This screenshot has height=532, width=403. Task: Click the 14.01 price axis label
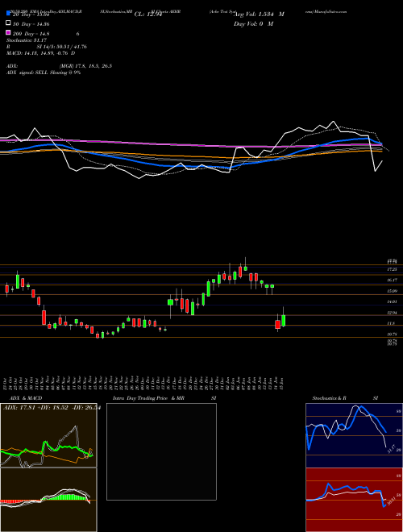[x=393, y=301]
